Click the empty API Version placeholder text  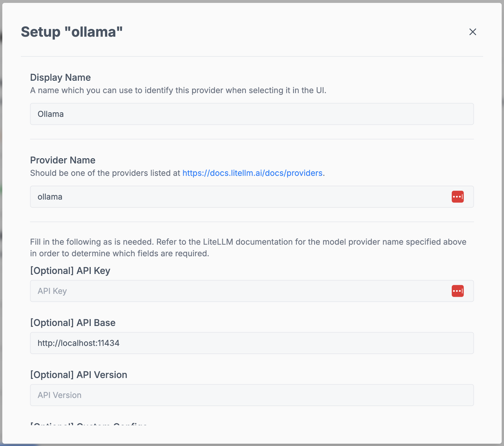(x=59, y=395)
